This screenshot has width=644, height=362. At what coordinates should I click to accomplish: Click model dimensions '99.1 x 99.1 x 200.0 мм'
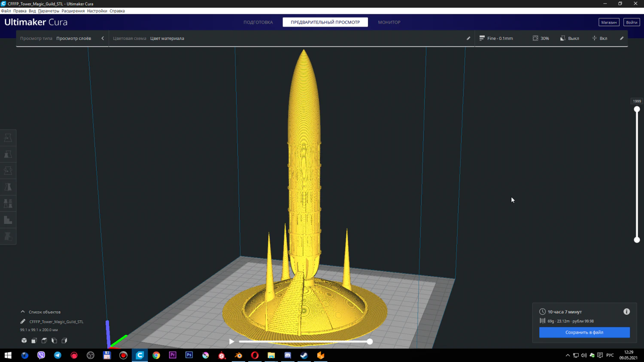coord(39,330)
